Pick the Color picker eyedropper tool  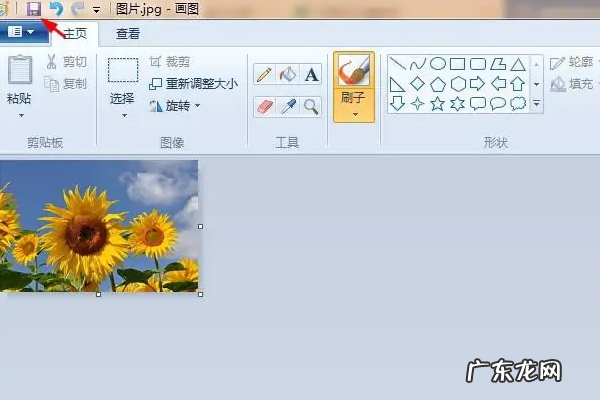(288, 106)
